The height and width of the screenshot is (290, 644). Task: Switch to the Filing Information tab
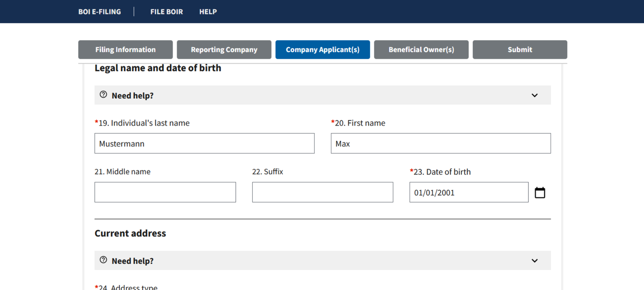click(125, 50)
